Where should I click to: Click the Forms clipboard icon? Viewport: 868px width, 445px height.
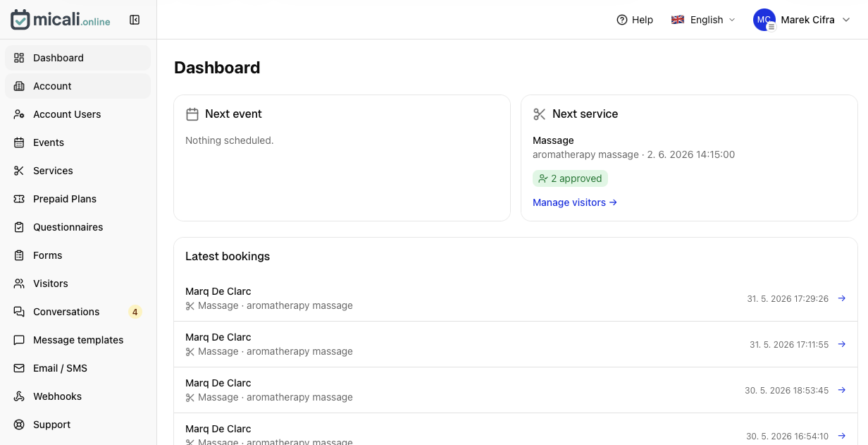(x=19, y=255)
